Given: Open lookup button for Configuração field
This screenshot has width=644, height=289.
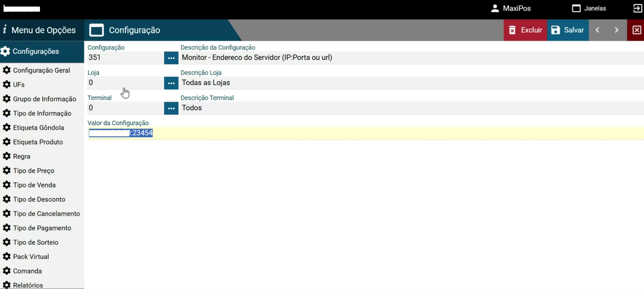Looking at the screenshot, I should tap(171, 58).
